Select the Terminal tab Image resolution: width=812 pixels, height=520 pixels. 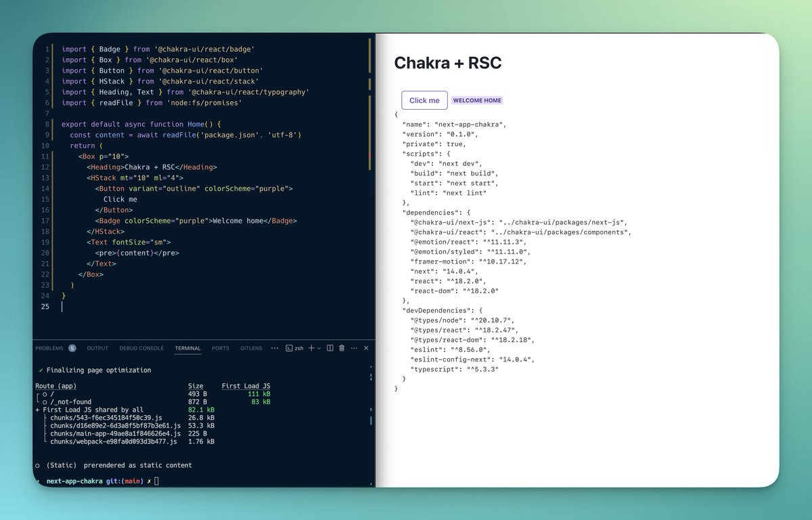tap(188, 348)
